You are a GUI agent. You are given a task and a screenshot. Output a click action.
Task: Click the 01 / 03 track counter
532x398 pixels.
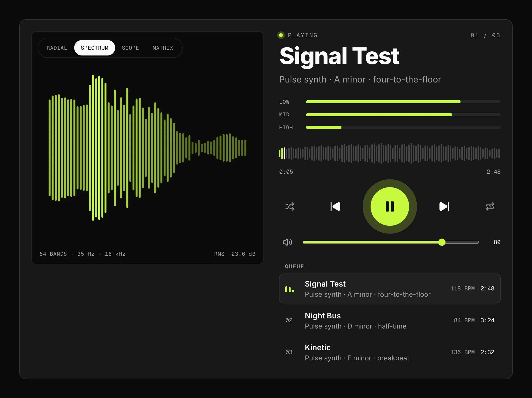[485, 35]
